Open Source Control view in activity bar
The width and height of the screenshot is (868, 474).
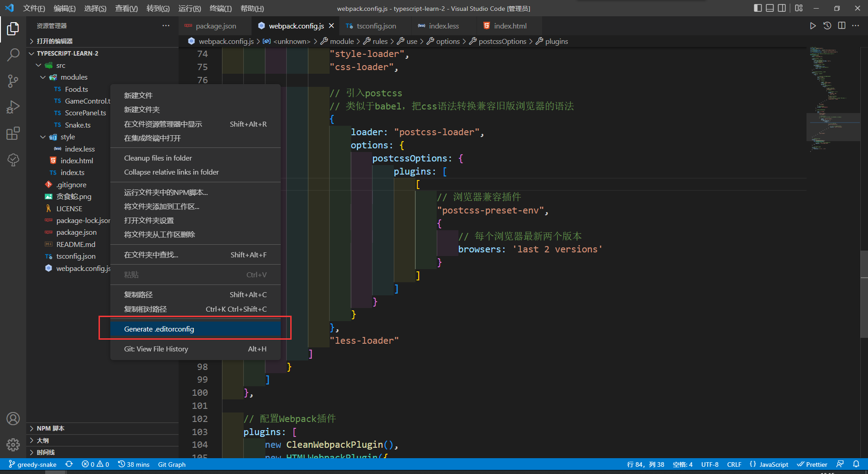coord(13,81)
